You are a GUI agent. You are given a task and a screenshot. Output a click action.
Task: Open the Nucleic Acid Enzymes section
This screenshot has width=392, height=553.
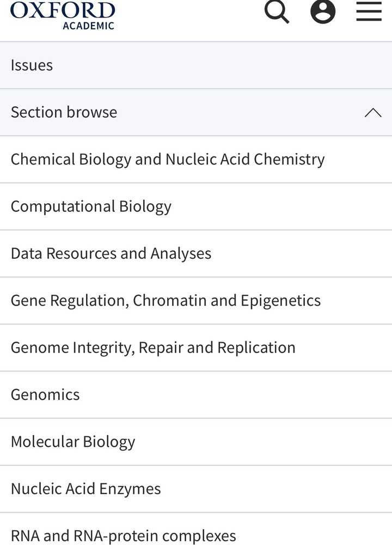[x=85, y=488]
